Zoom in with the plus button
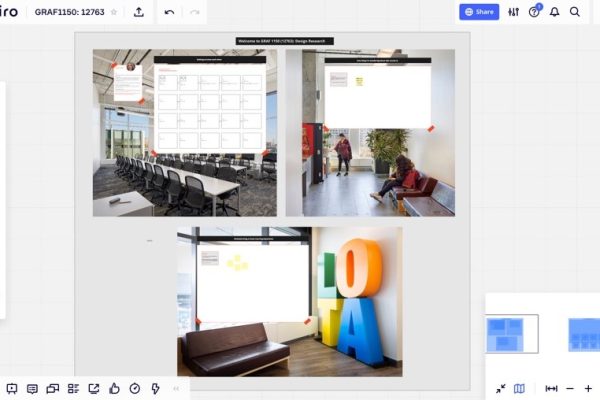The image size is (600, 400). click(588, 388)
